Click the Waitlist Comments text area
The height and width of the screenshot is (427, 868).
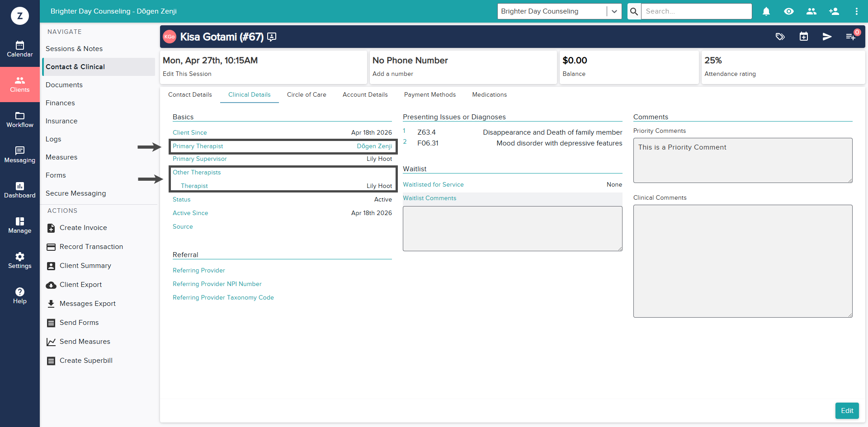click(x=513, y=229)
